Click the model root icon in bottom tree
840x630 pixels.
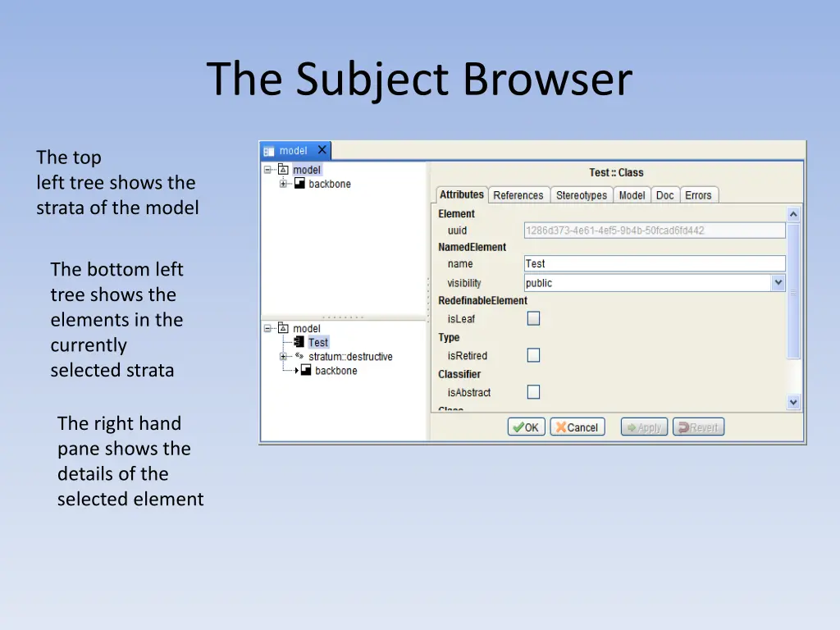283,329
